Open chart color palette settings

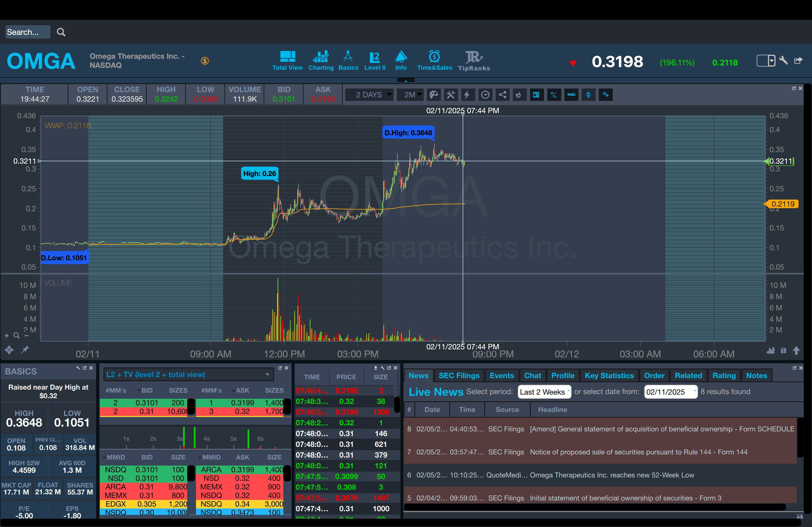(433, 95)
